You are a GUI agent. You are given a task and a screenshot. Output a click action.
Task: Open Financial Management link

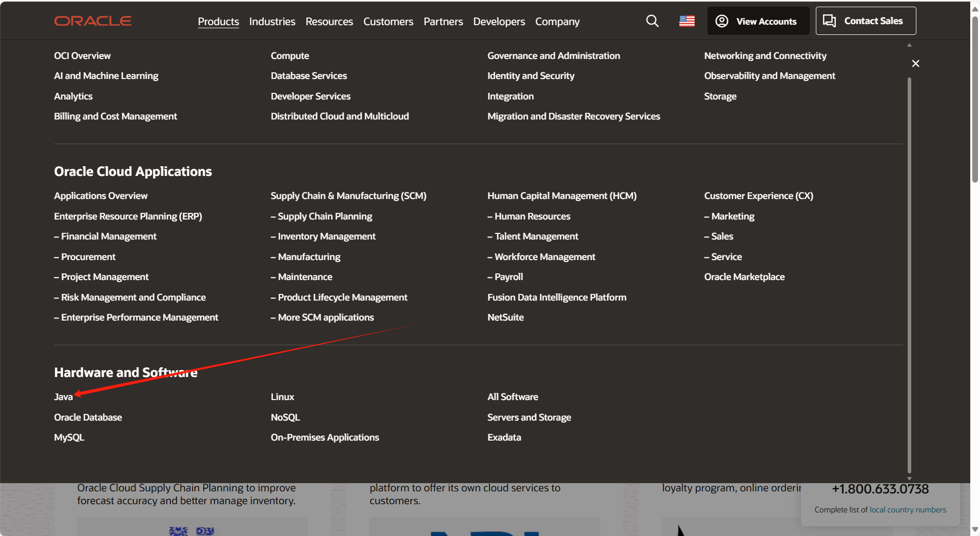[x=105, y=236]
